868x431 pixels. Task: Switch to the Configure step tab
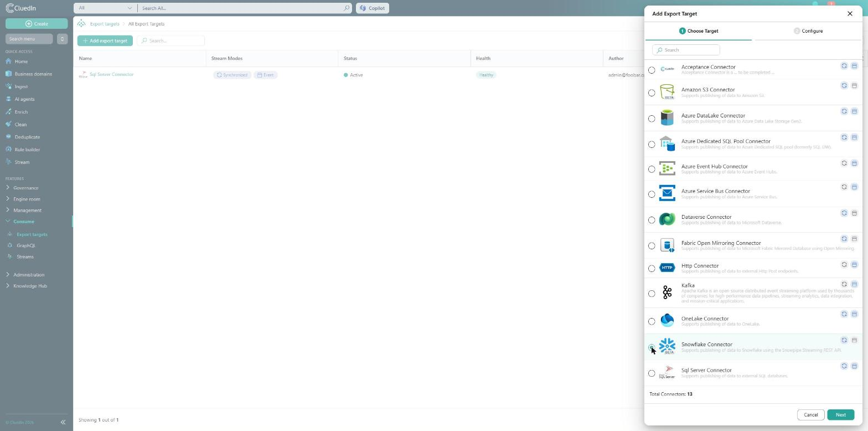[x=808, y=31]
